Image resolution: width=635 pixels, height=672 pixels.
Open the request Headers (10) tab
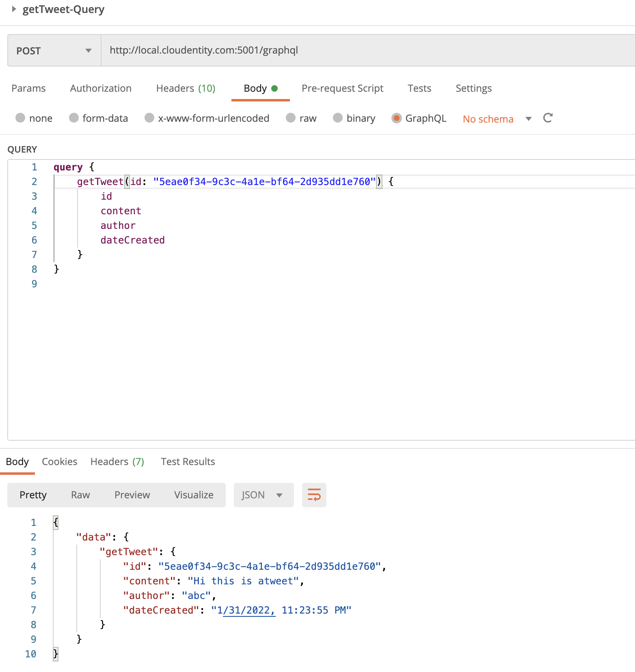click(x=186, y=88)
